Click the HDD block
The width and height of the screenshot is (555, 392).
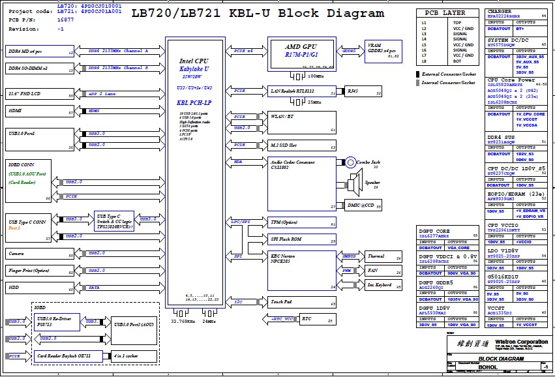point(40,288)
